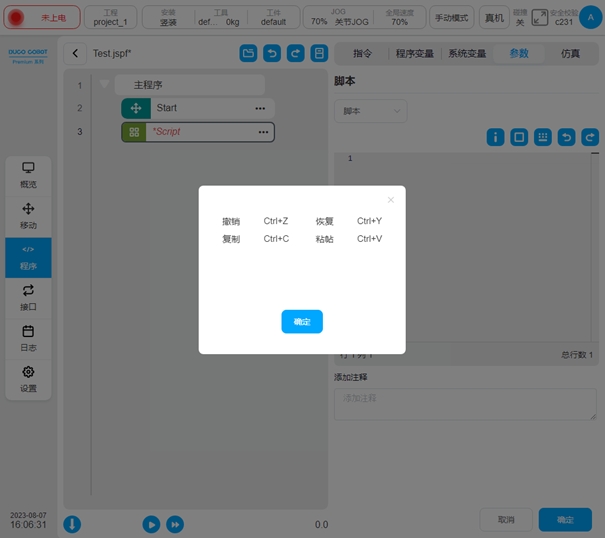This screenshot has height=538, width=605.
Task: Toggle the manual mode (手动模式) button
Action: click(x=452, y=18)
